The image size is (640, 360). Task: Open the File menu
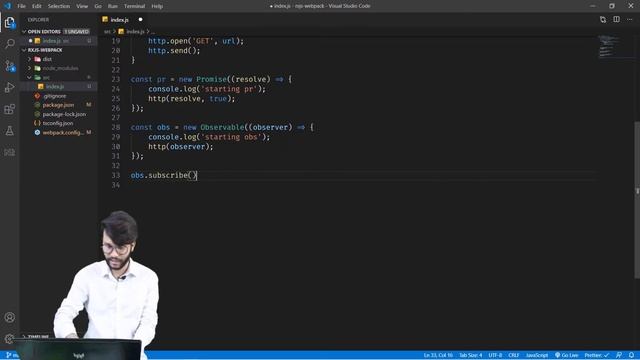(x=22, y=6)
